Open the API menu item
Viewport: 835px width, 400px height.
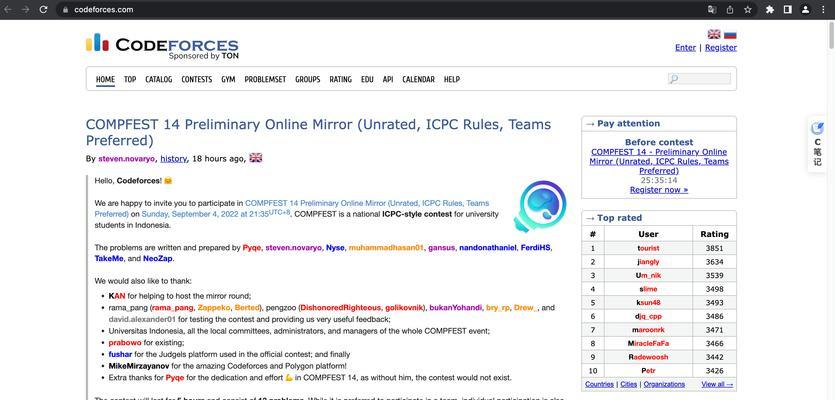tap(388, 79)
